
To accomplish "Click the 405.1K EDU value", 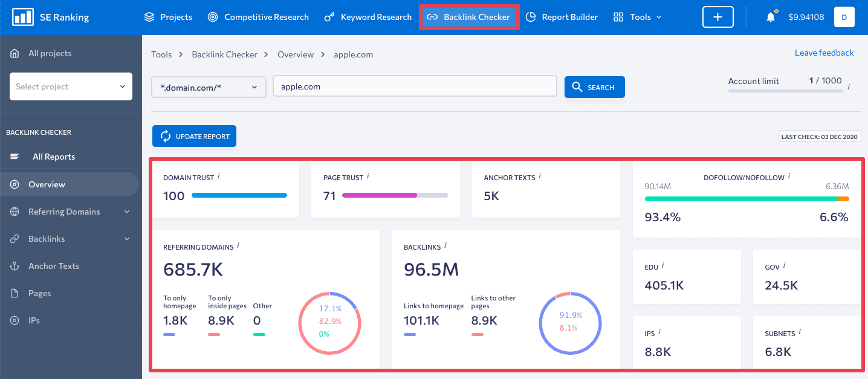I will (x=664, y=285).
